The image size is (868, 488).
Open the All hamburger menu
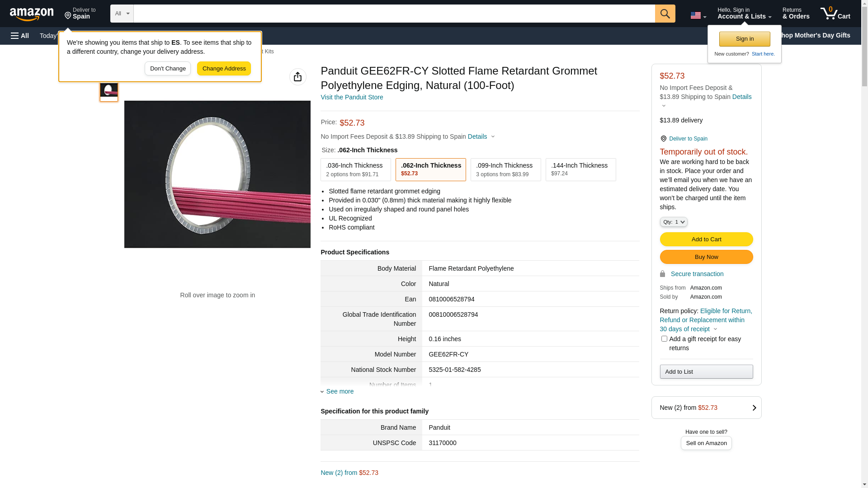(x=20, y=36)
